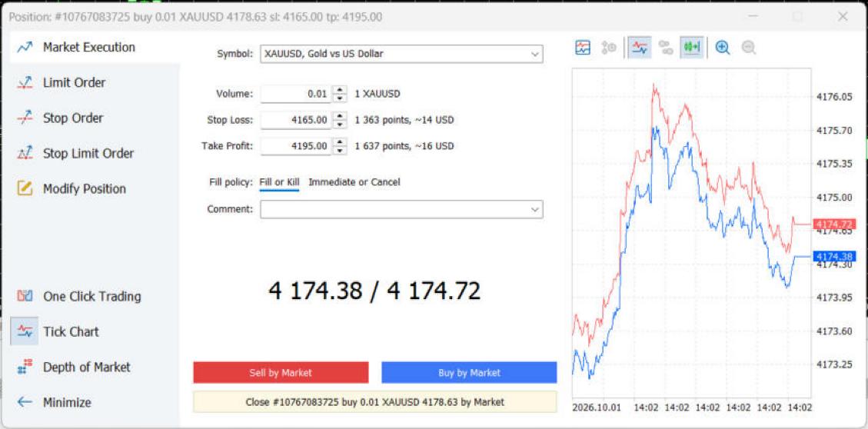Viewport: 868px width, 429px height.
Task: Click the greyed depth toolbar icon
Action: [666, 48]
